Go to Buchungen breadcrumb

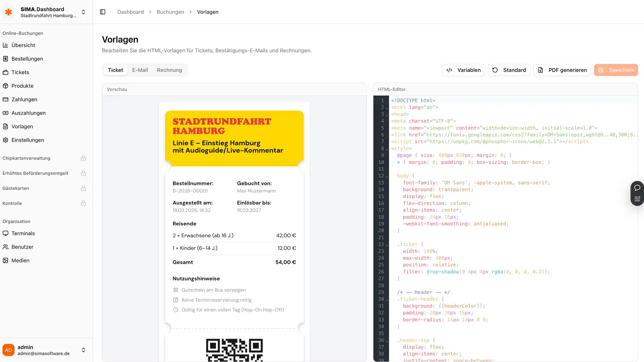[x=170, y=12]
